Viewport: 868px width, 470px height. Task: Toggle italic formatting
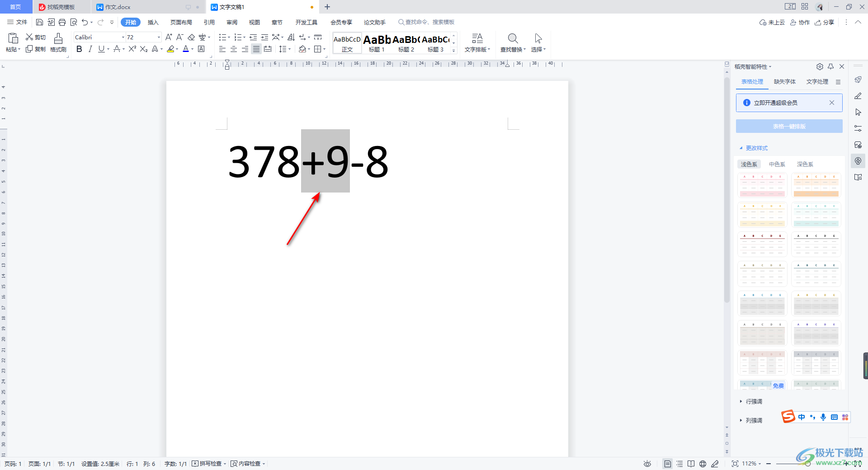point(90,49)
